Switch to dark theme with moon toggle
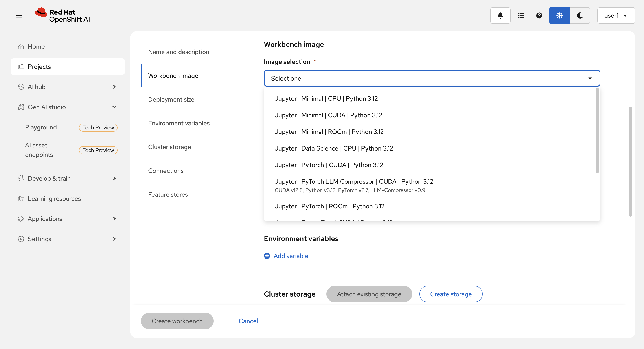Viewport: 644px width, 349px height. pyautogui.click(x=580, y=15)
